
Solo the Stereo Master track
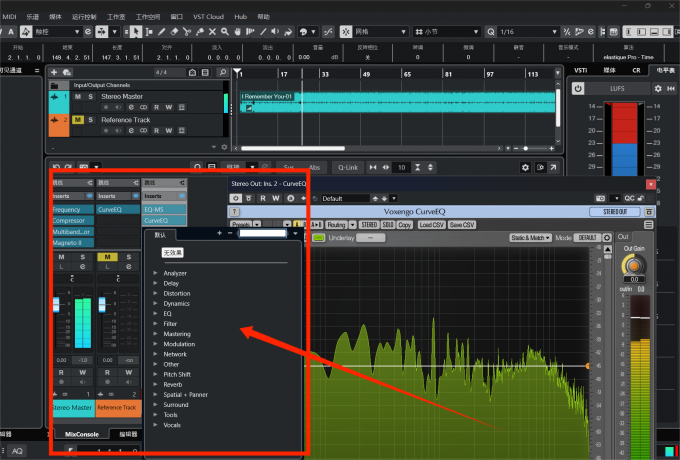[90, 97]
